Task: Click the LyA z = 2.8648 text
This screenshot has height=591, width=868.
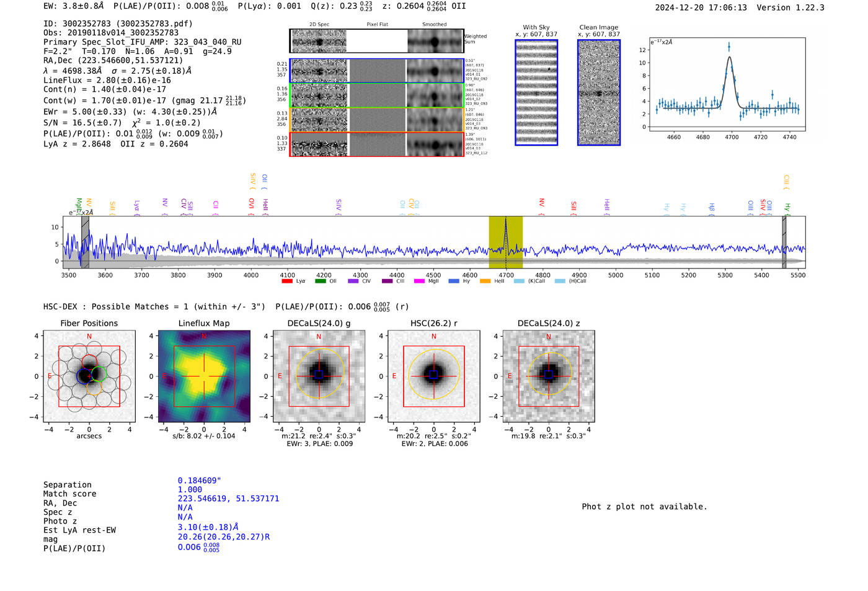Action: tap(77, 144)
